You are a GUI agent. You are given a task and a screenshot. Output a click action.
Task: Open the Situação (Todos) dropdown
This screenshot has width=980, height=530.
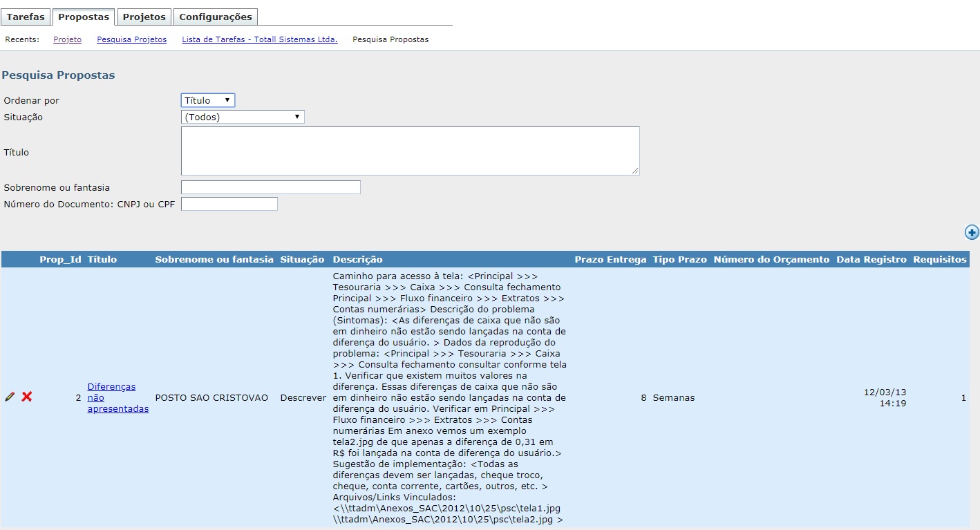tap(243, 117)
